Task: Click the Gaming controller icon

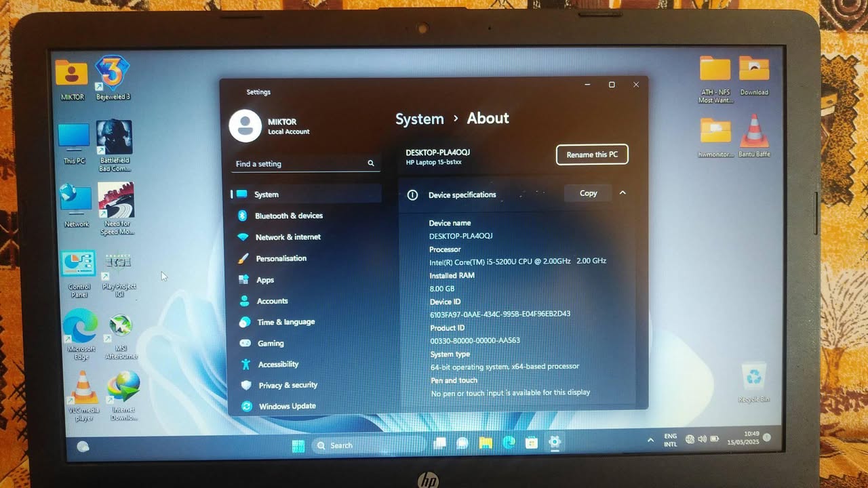Action: [x=245, y=344]
